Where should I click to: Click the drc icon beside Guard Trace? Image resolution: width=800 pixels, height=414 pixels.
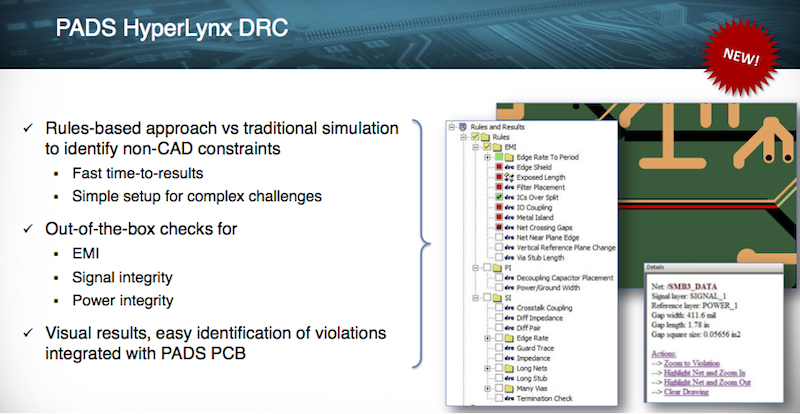[x=509, y=348]
